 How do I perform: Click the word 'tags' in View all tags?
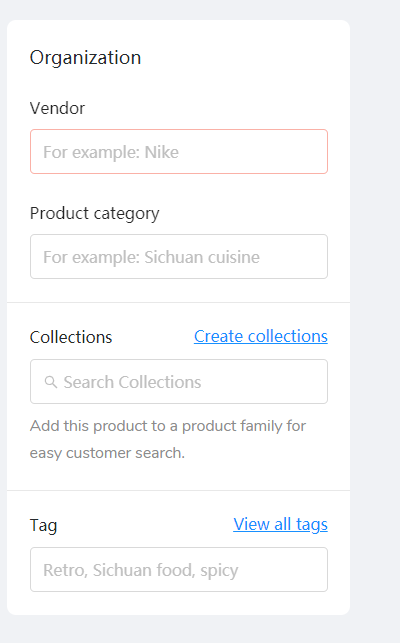[312, 524]
